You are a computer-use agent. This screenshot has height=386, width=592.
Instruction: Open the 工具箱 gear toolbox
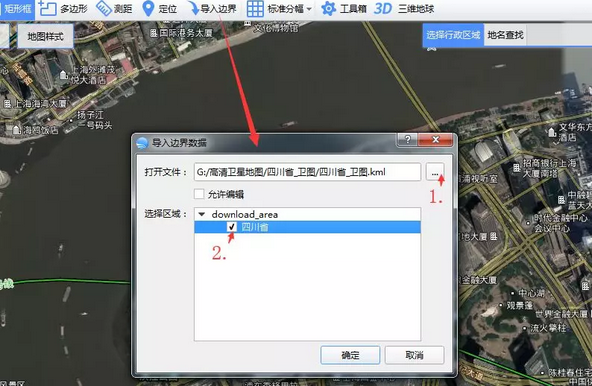[328, 8]
